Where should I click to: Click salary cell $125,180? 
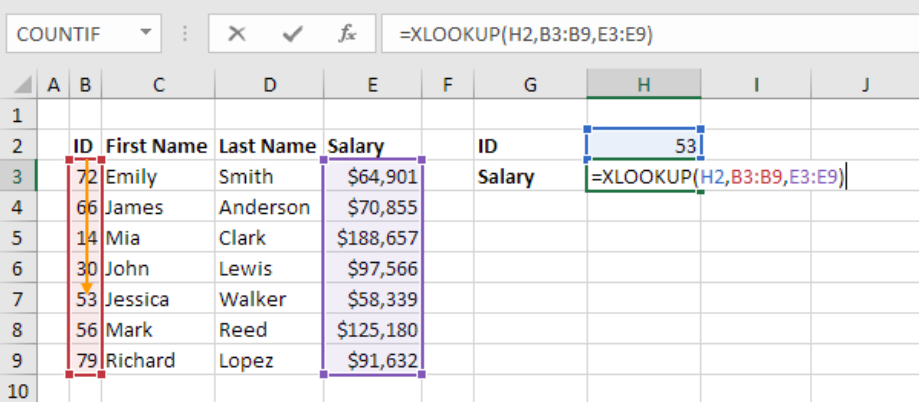click(x=372, y=329)
